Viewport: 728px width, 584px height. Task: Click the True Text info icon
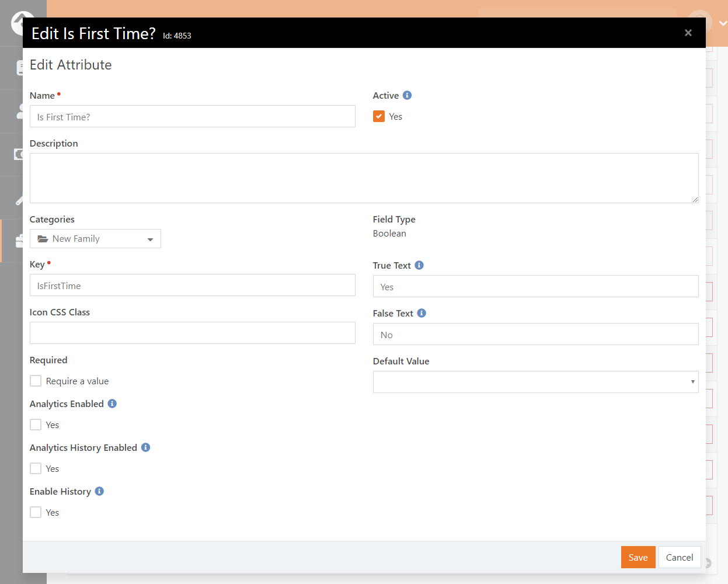point(419,265)
